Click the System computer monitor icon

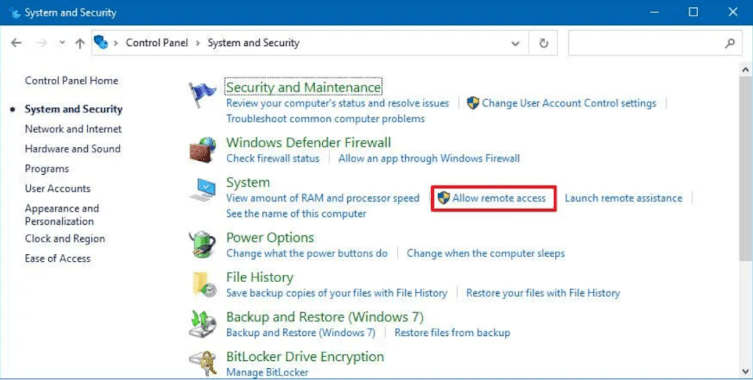203,190
